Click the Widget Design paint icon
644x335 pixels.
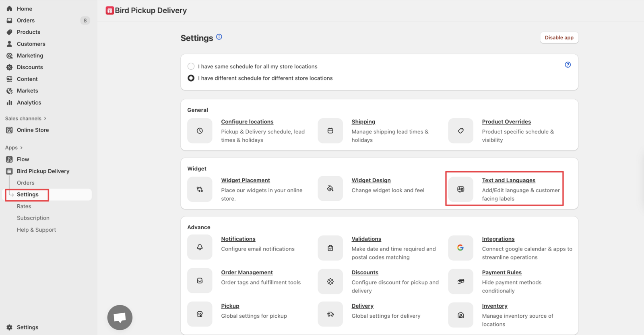(x=330, y=189)
